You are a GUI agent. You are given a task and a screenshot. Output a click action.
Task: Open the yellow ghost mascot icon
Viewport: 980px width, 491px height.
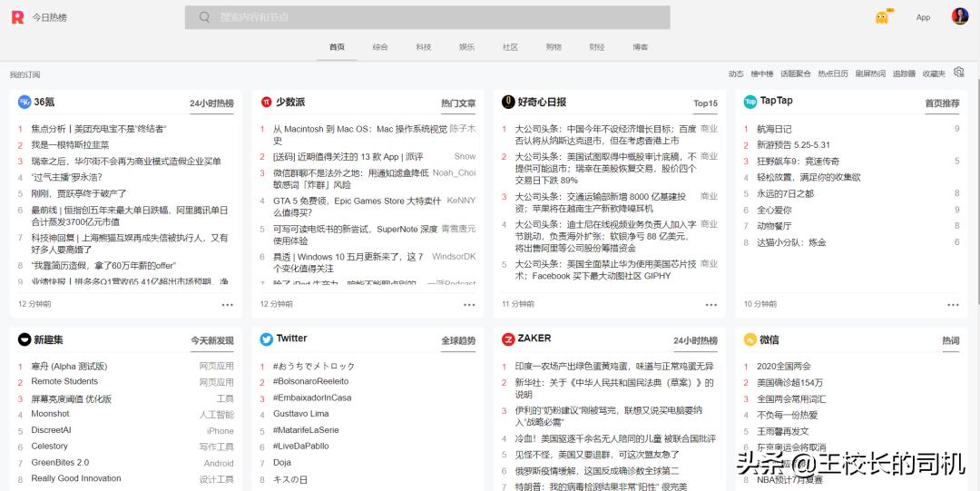pyautogui.click(x=882, y=17)
